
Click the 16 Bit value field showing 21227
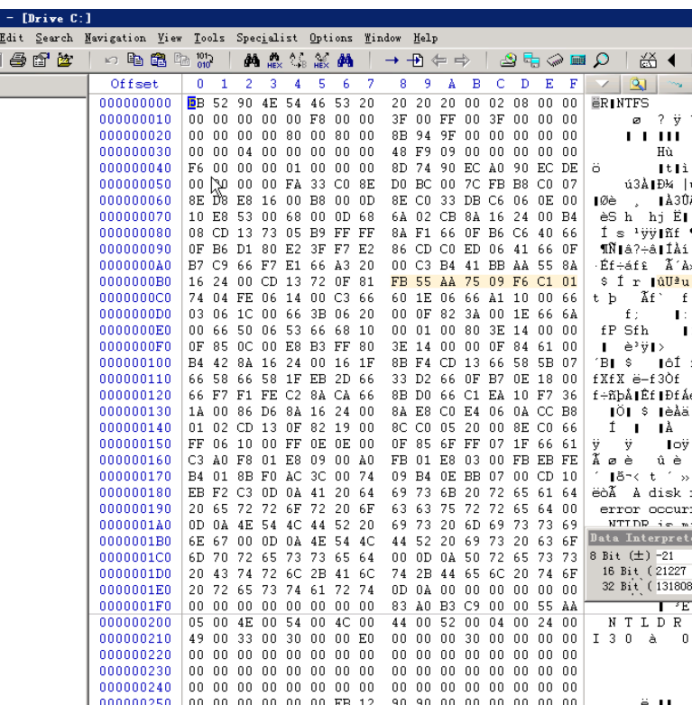[x=674, y=571]
